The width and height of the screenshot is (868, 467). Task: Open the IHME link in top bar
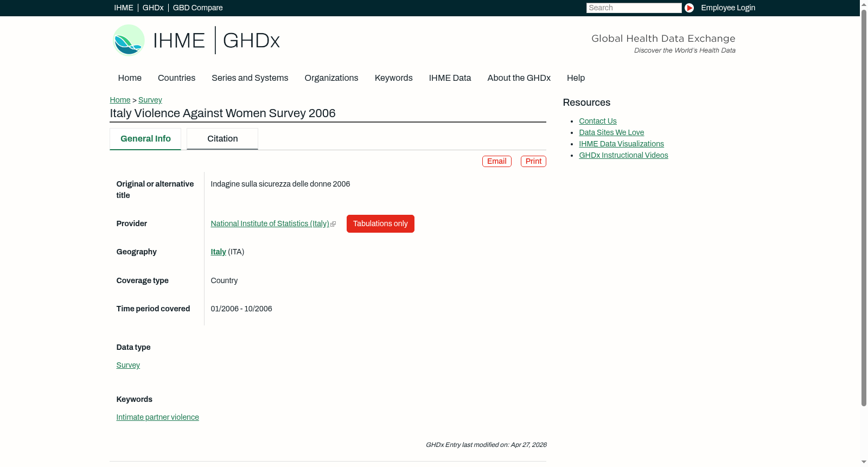coord(124,8)
